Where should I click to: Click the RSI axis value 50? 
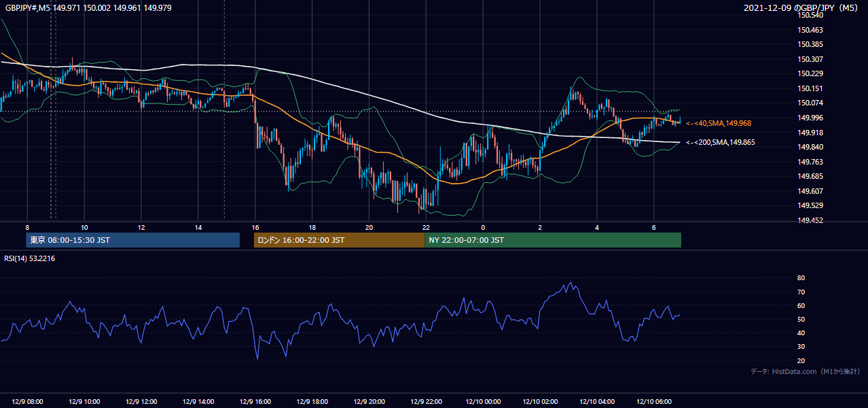[x=801, y=319]
